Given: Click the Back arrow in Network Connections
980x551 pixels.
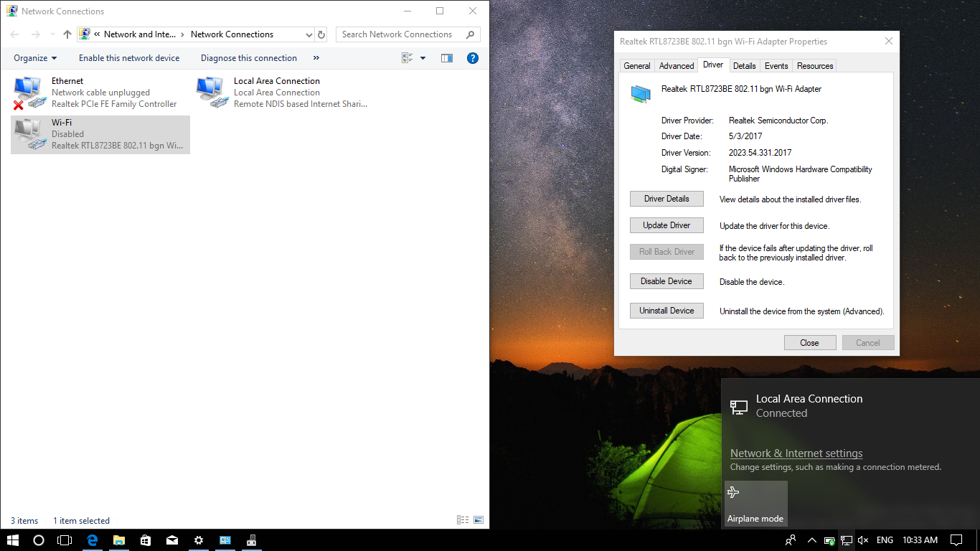Looking at the screenshot, I should click(14, 34).
